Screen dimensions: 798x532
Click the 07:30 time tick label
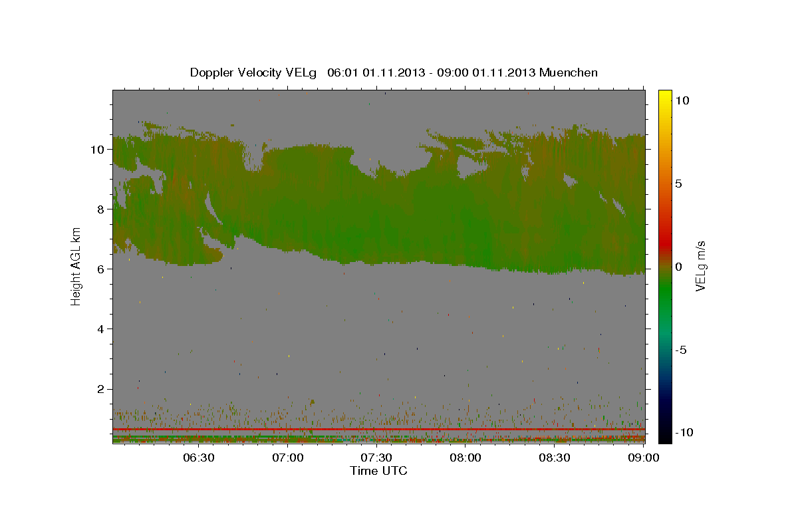pyautogui.click(x=376, y=458)
